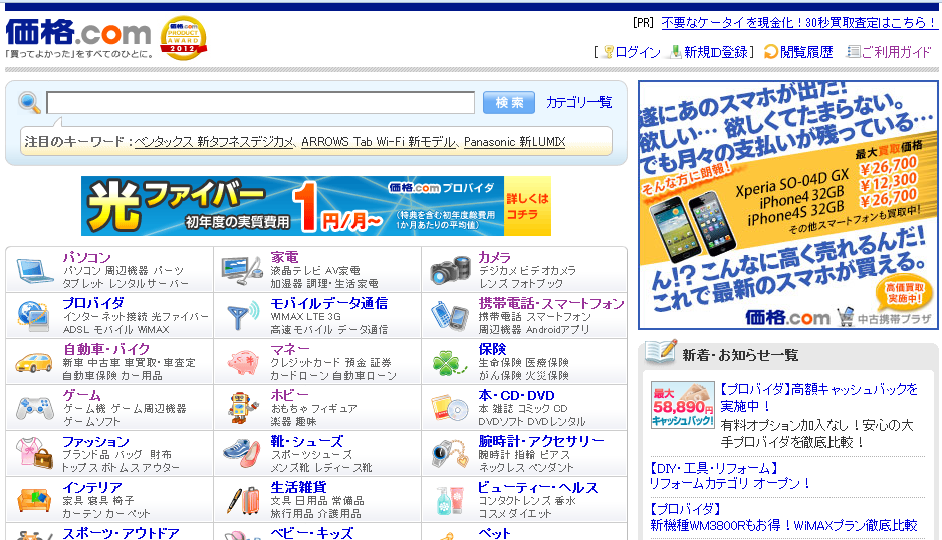Open the 家電 category heading link
The height and width of the screenshot is (540, 942).
284,257
